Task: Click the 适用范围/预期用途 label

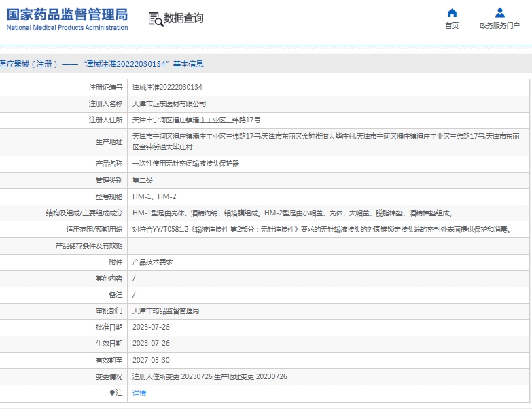Action: point(94,230)
